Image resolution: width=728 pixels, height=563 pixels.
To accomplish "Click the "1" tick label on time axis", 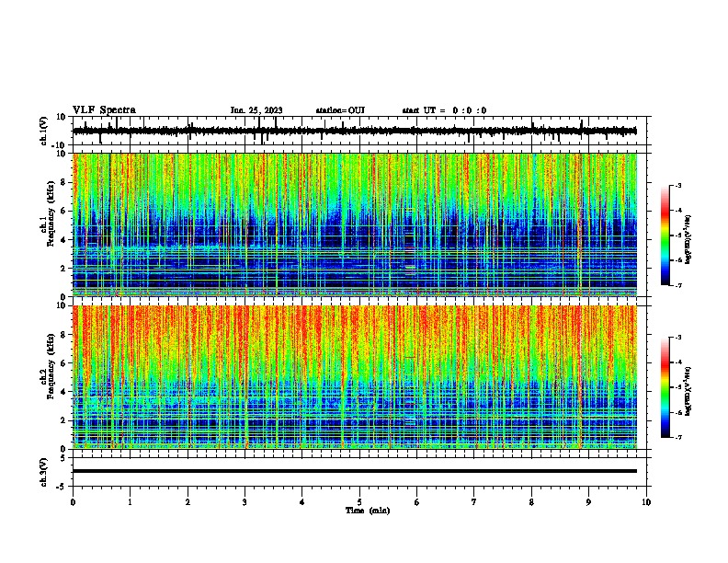I will (131, 502).
